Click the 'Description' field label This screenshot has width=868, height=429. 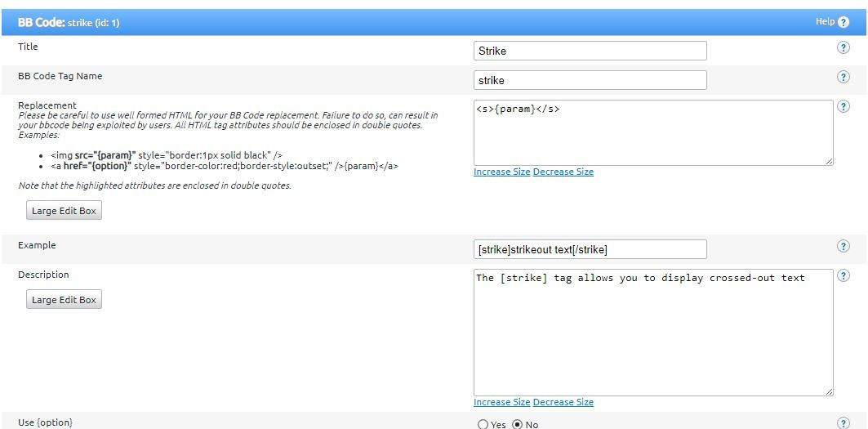(43, 275)
